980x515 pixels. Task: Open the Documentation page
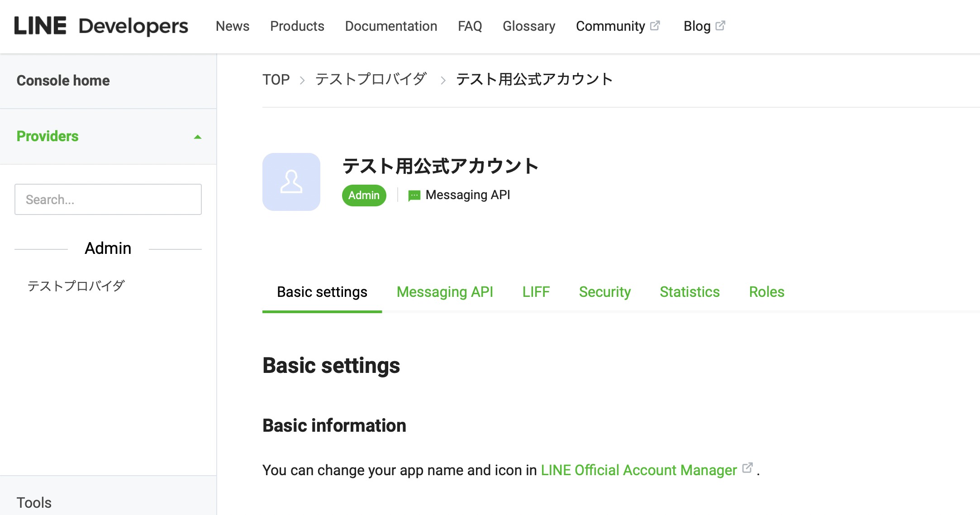point(391,26)
